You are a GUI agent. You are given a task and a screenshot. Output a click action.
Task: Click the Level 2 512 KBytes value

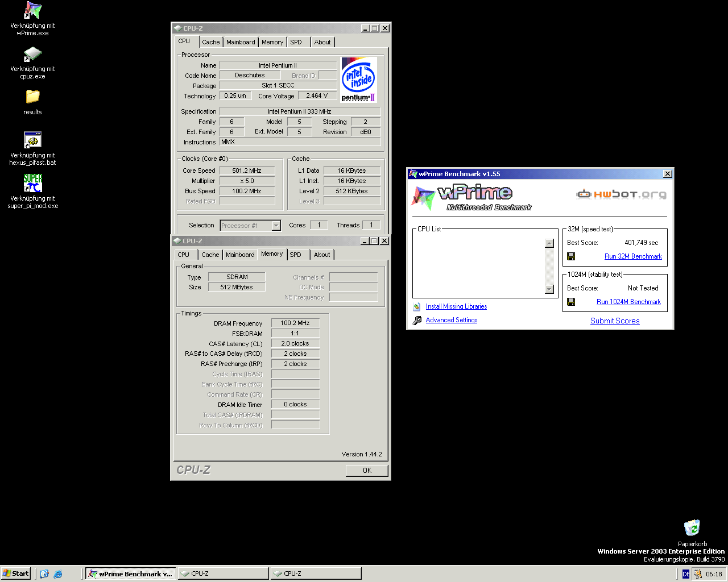pos(351,191)
